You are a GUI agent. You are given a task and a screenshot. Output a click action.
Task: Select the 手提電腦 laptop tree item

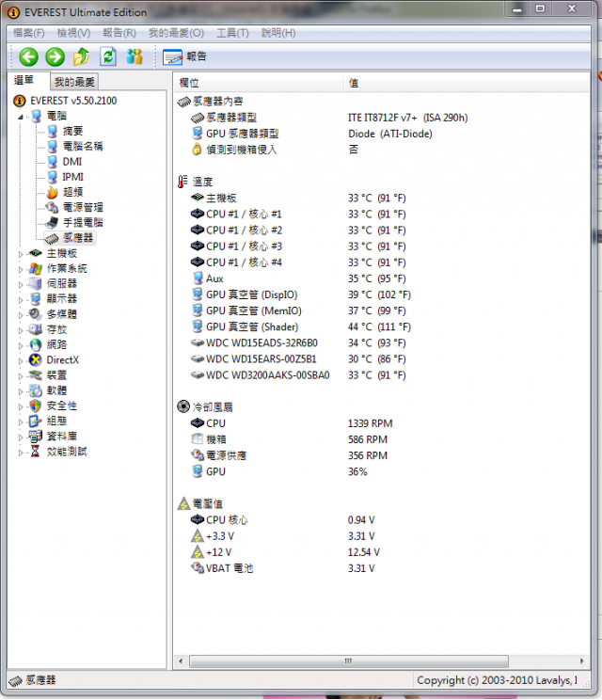pyautogui.click(x=83, y=222)
